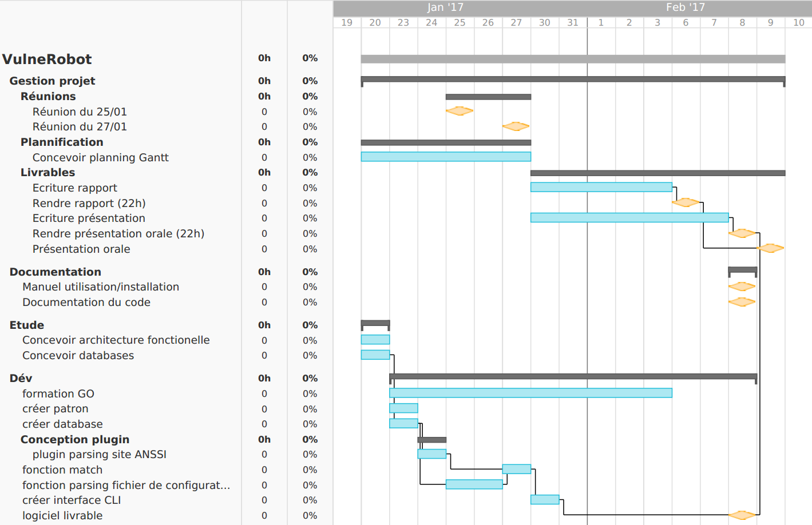This screenshot has width=812, height=525.
Task: Click the Rendre rapport milestone diamond
Action: [686, 202]
